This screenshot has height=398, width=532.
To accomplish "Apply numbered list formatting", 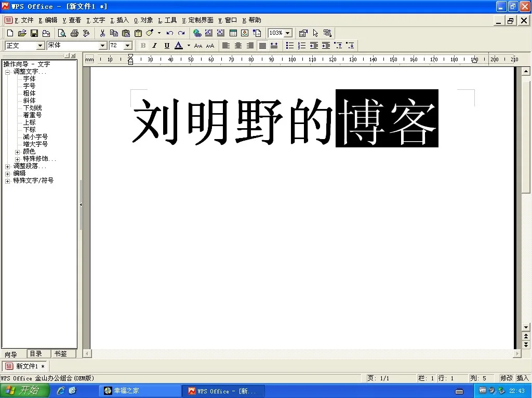I will pyautogui.click(x=302, y=46).
